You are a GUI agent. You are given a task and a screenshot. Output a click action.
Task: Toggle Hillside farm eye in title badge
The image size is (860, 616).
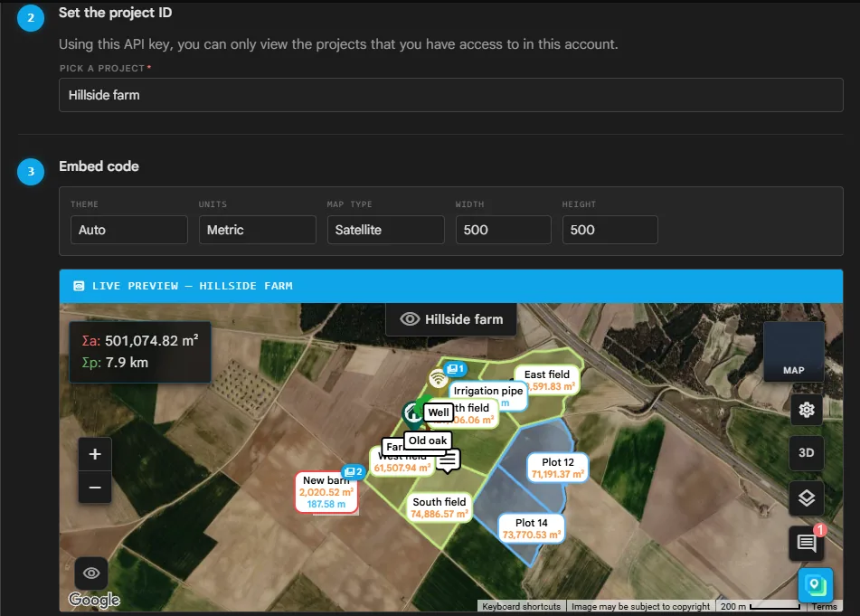410,319
